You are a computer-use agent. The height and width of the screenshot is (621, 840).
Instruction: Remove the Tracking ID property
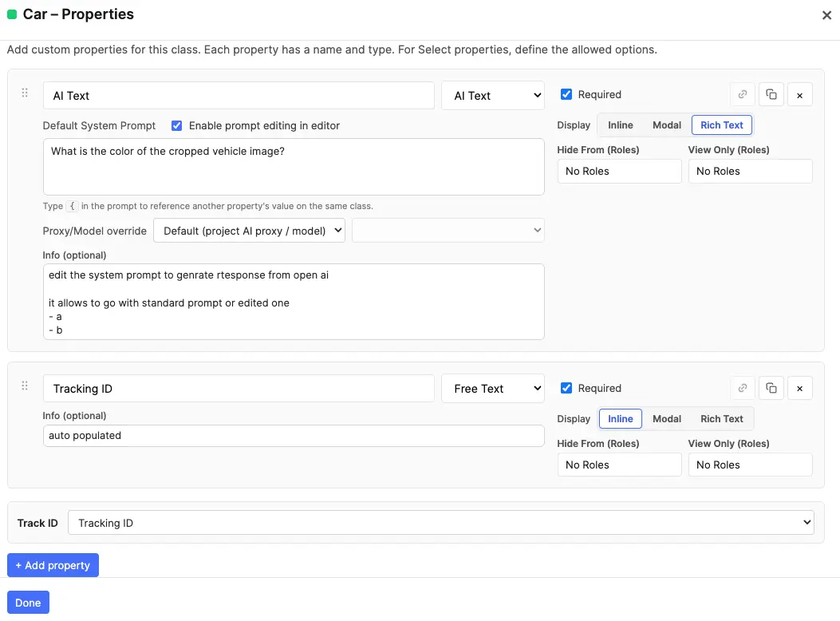(800, 389)
